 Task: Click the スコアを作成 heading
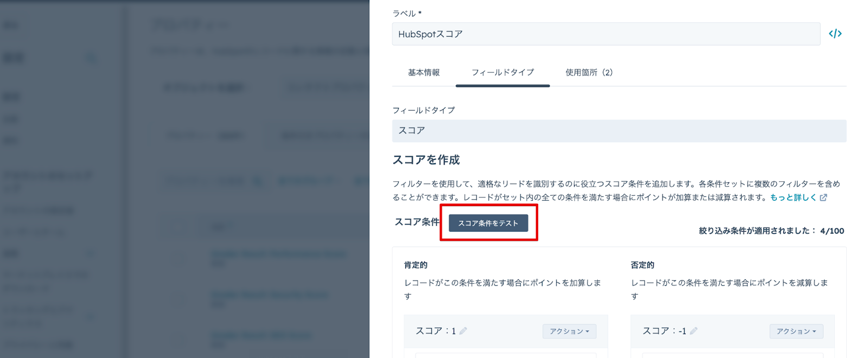426,159
